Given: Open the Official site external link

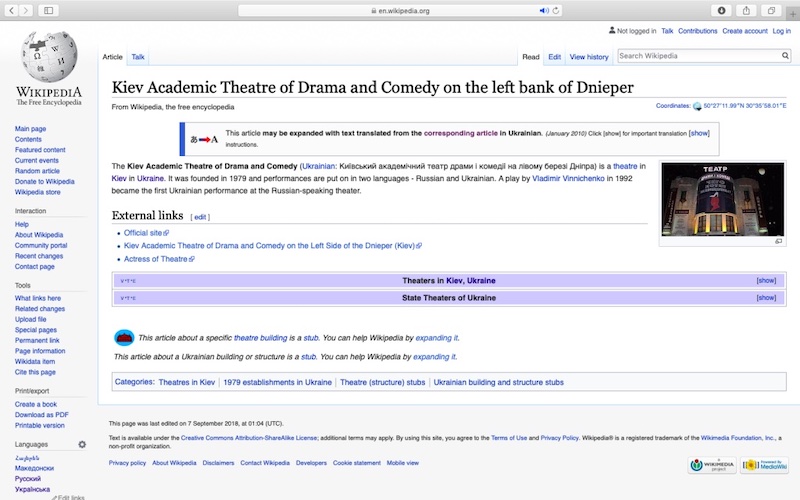Looking at the screenshot, I should tap(146, 233).
